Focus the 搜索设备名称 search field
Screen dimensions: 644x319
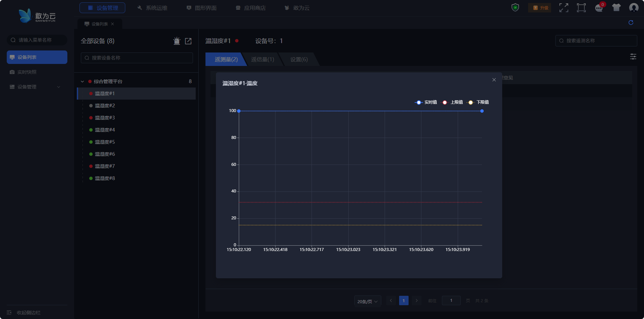pyautogui.click(x=137, y=58)
